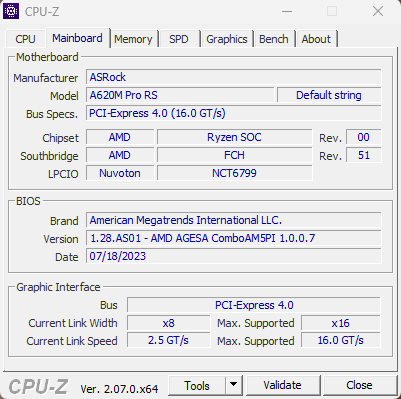The height and width of the screenshot is (399, 401).
Task: Select the ASRock manufacturer field
Action: [x=233, y=77]
